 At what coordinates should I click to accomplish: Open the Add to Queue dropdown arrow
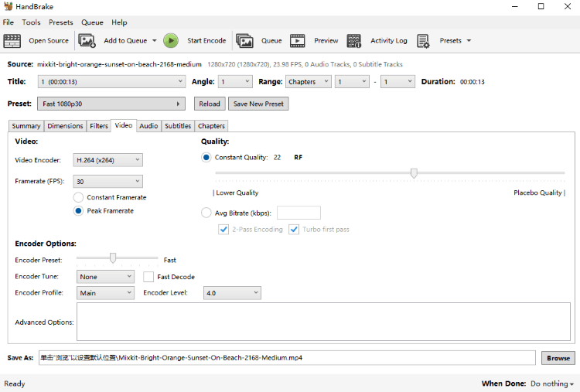click(154, 41)
